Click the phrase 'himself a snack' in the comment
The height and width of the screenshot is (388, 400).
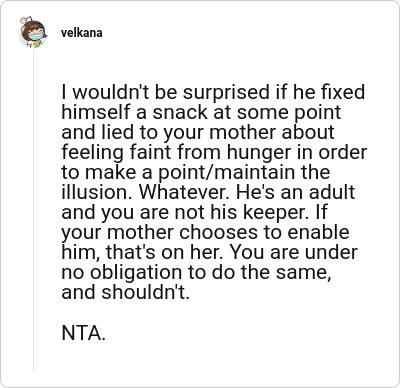[x=135, y=112]
